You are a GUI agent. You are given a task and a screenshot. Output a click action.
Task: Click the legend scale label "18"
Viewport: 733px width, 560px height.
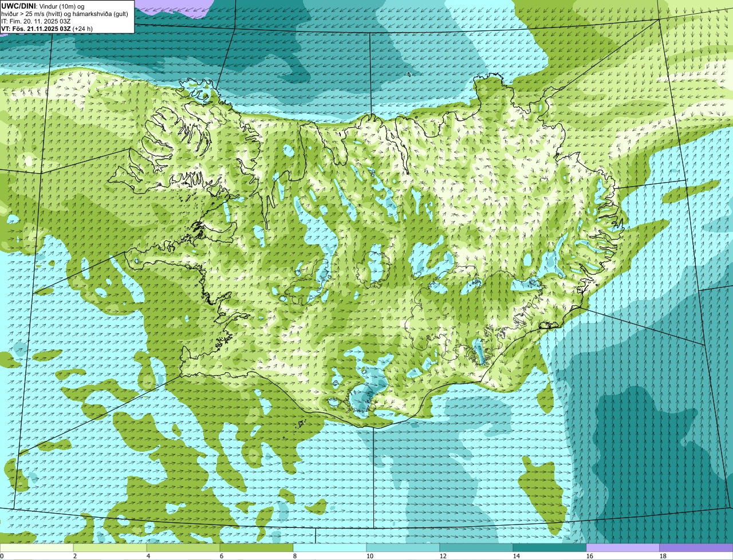pyautogui.click(x=663, y=556)
